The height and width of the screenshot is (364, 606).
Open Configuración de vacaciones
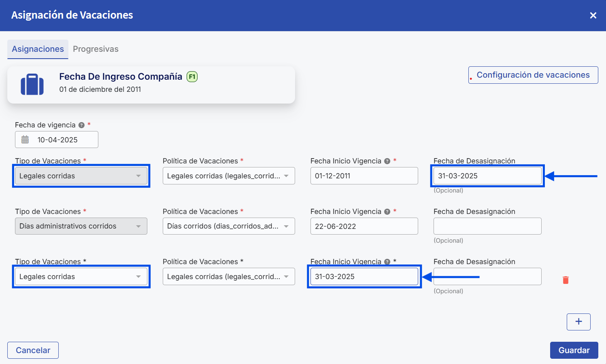pos(533,75)
